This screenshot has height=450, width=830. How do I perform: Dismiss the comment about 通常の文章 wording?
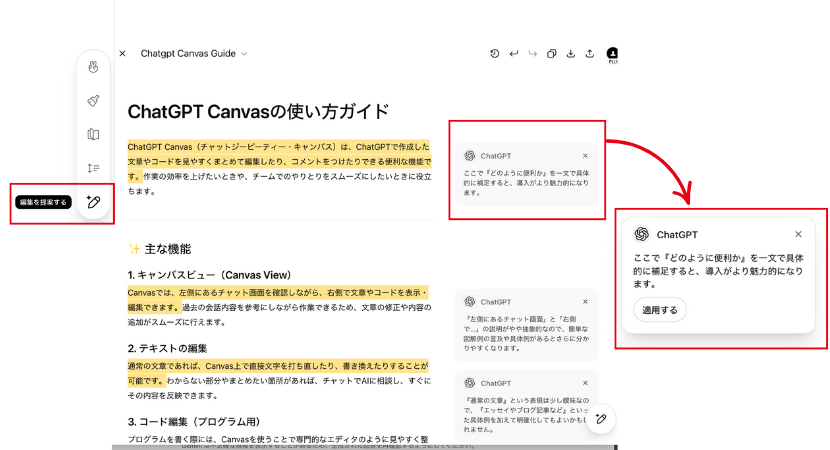[x=585, y=383]
